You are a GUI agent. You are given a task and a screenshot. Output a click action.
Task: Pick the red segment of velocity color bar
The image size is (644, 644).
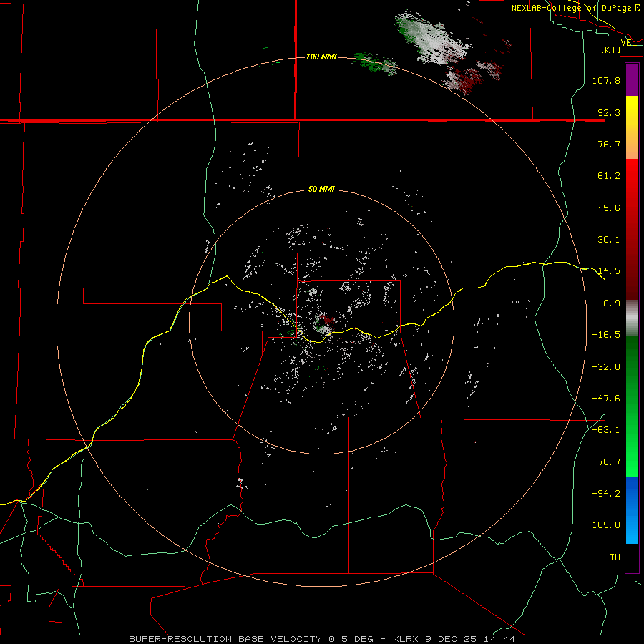pyautogui.click(x=632, y=229)
